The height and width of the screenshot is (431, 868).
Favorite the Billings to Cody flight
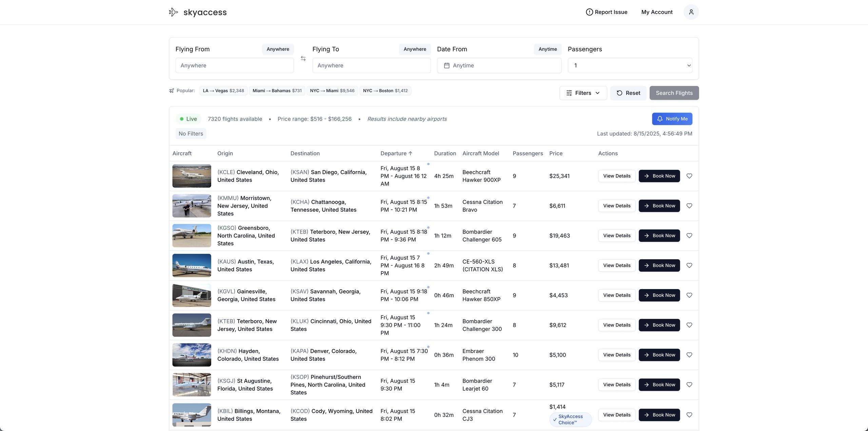(x=689, y=415)
